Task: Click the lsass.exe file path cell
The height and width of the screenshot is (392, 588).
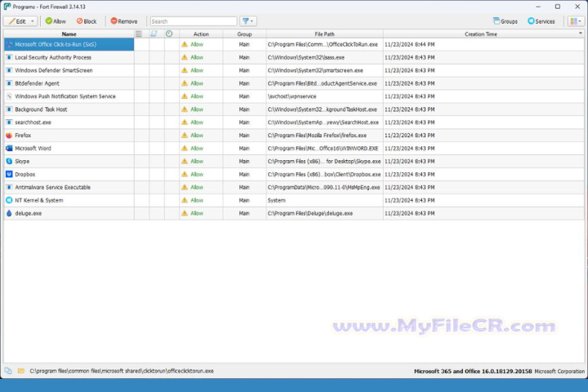Action: tap(324, 57)
